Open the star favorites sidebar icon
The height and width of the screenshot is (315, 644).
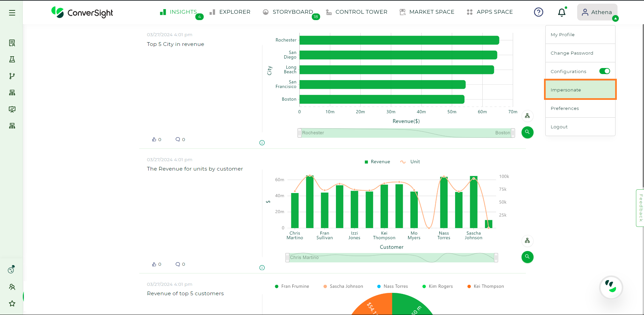pyautogui.click(x=12, y=304)
